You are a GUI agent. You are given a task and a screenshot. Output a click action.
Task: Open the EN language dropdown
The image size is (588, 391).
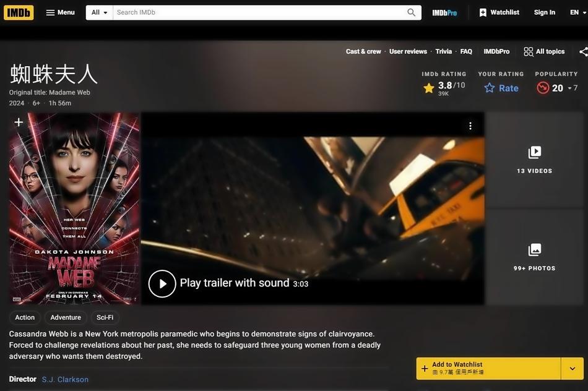[577, 12]
